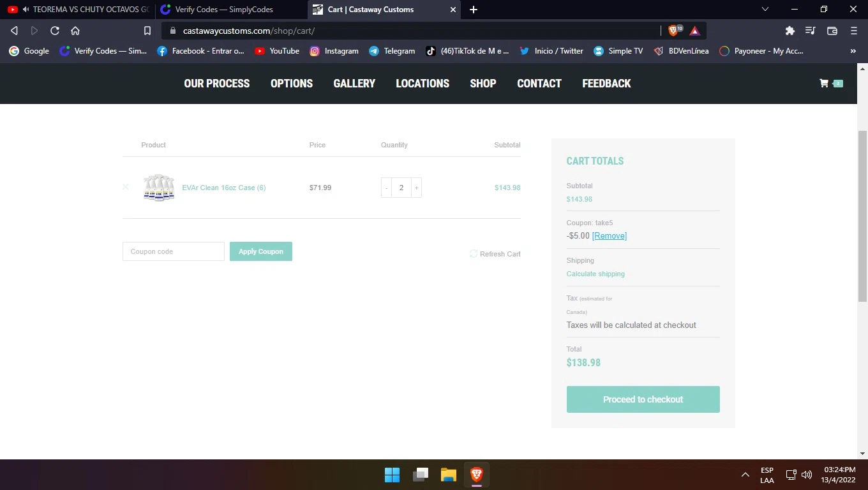
Task: Decrease quantity with the minus button
Action: (386, 188)
